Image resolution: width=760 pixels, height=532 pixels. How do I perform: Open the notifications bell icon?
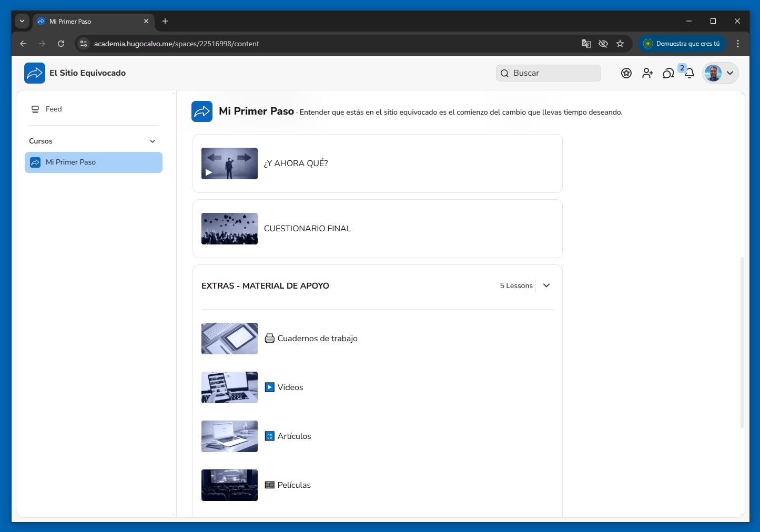690,73
